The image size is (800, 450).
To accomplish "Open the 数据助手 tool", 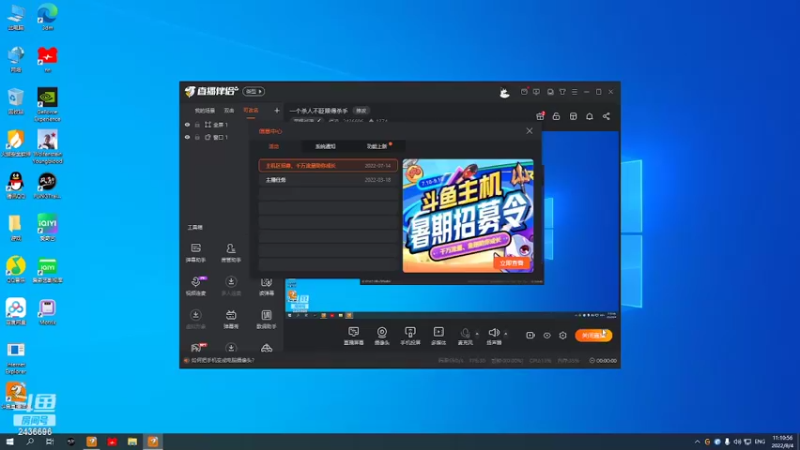I will pyautogui.click(x=266, y=319).
